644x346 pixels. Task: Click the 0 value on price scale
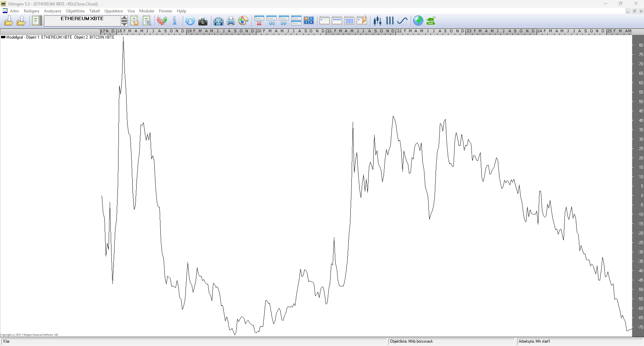[642, 196]
